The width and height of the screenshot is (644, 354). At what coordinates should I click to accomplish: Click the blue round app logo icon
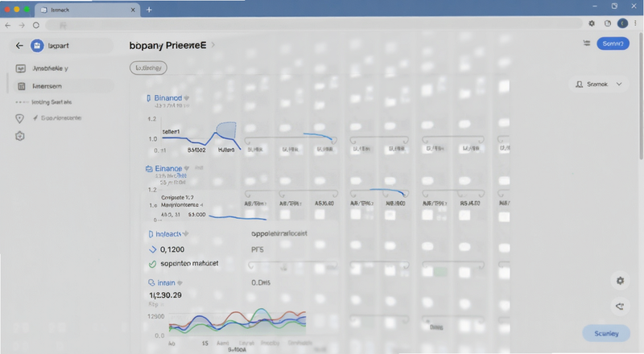[37, 46]
